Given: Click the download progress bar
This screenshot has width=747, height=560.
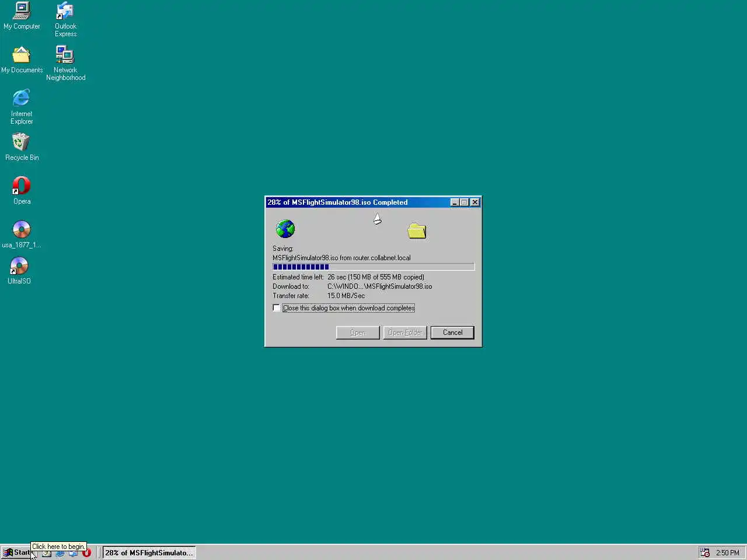Looking at the screenshot, I should coord(373,267).
